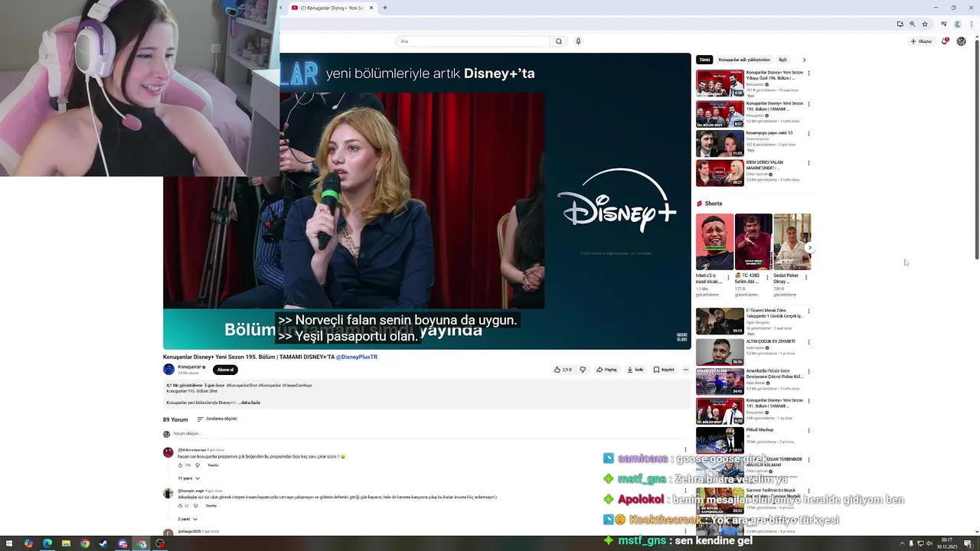Open the Sedat Peker Oktay short
The image size is (980, 551).
[792, 242]
